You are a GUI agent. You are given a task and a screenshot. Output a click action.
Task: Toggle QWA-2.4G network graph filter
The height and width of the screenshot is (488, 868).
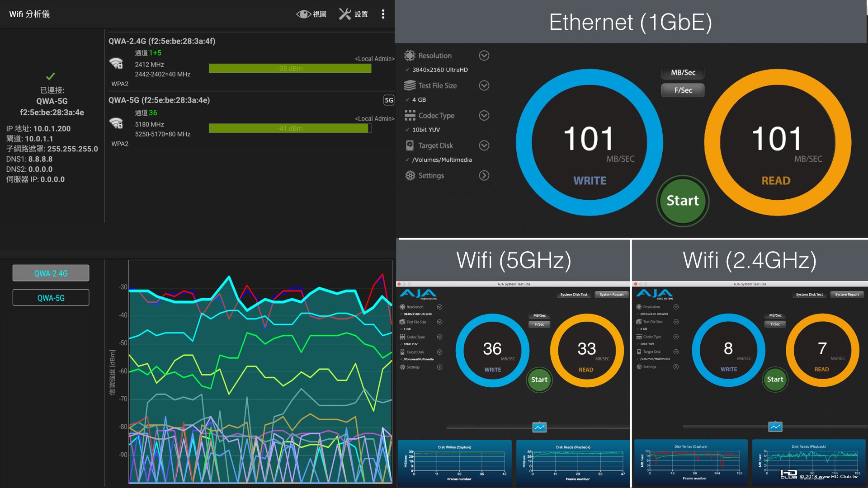[51, 273]
